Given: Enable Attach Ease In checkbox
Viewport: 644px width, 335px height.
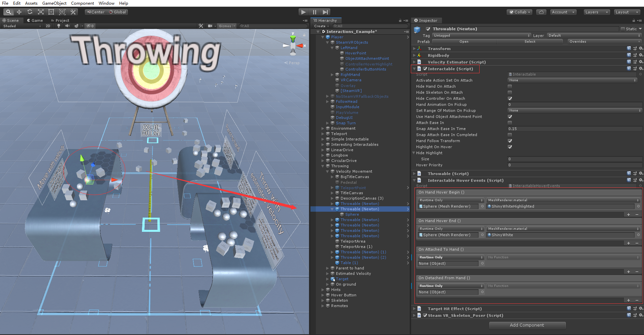Looking at the screenshot, I should tap(510, 123).
